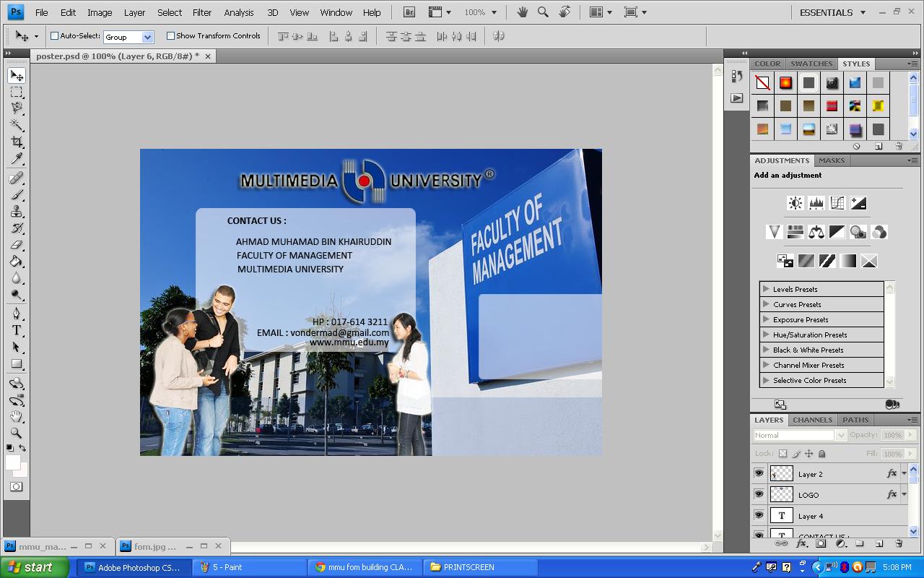Select the Clone Stamp tool
Image resolution: width=924 pixels, height=578 pixels.
point(17,212)
